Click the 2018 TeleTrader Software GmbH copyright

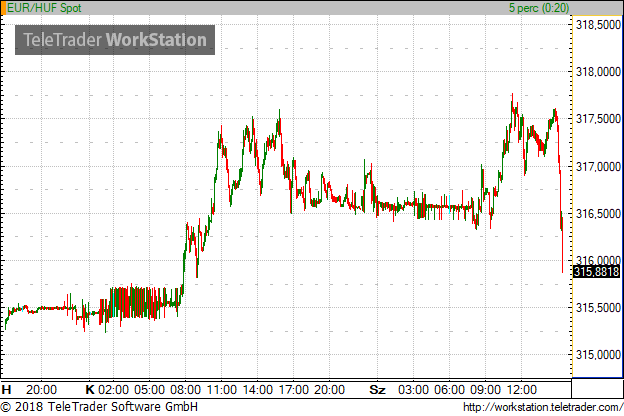(99, 407)
